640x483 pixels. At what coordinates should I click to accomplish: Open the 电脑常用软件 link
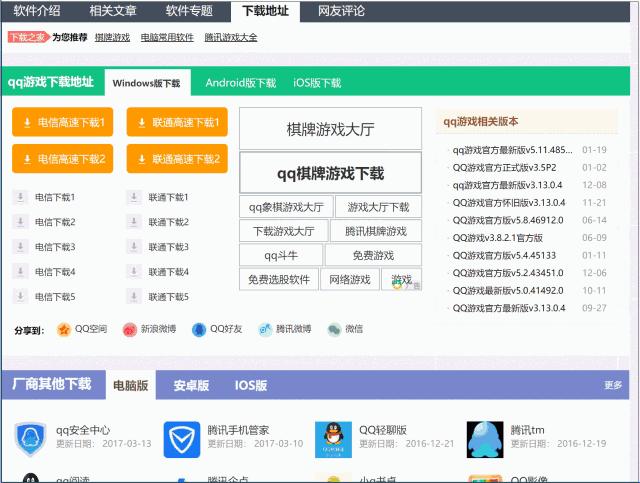click(167, 38)
